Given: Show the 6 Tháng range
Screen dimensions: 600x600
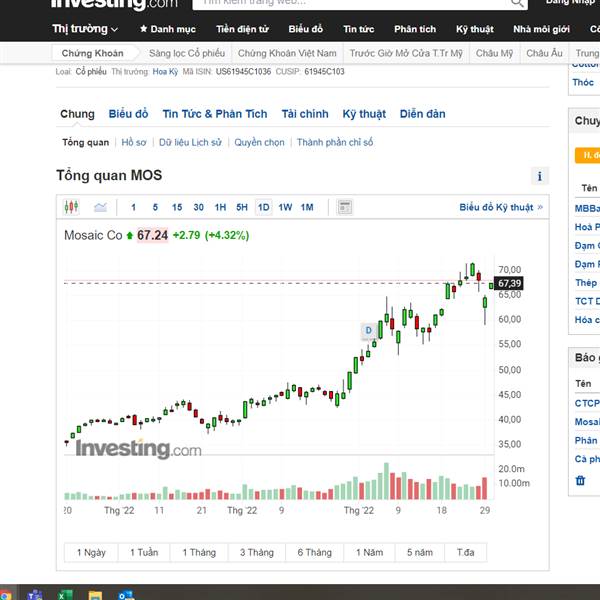Looking at the screenshot, I should coord(315,553).
